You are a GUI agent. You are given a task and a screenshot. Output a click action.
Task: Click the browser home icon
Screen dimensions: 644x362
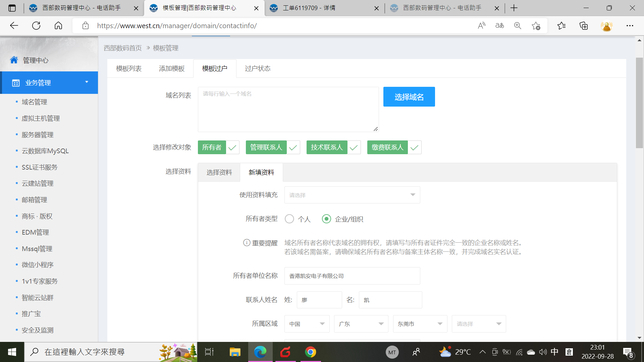(58, 25)
